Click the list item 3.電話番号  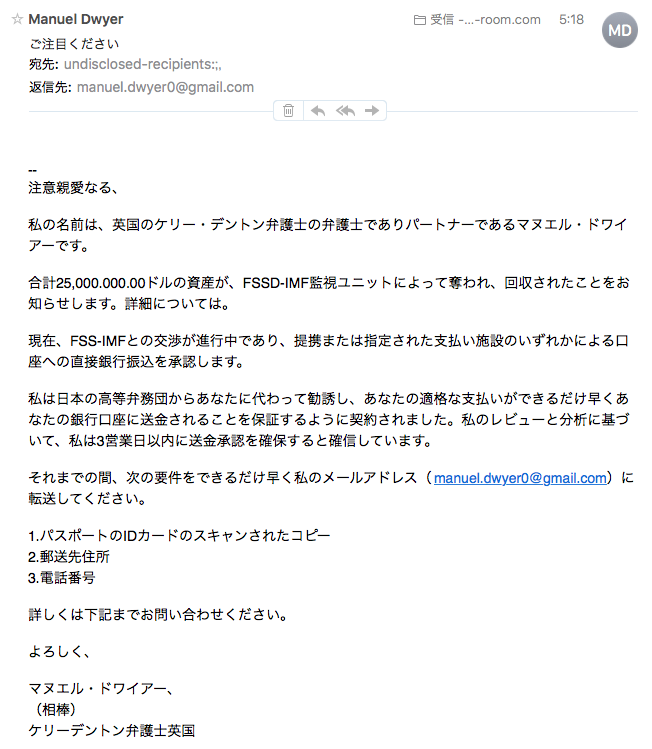(62, 578)
